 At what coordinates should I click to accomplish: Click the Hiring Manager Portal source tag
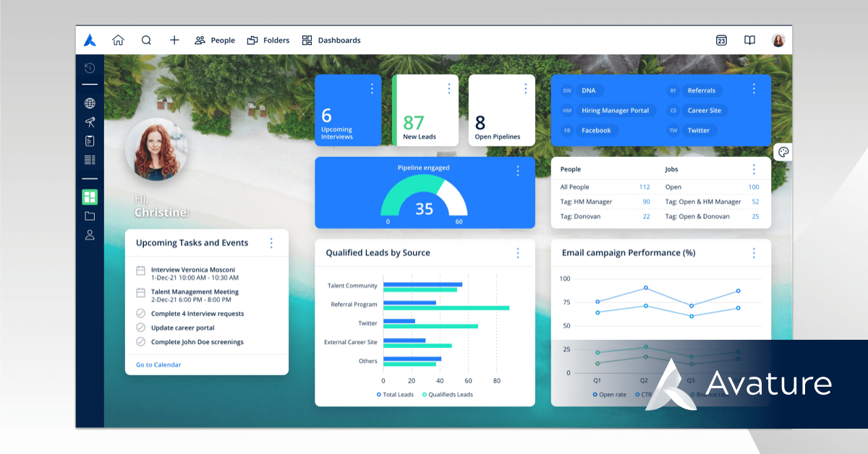tap(615, 111)
